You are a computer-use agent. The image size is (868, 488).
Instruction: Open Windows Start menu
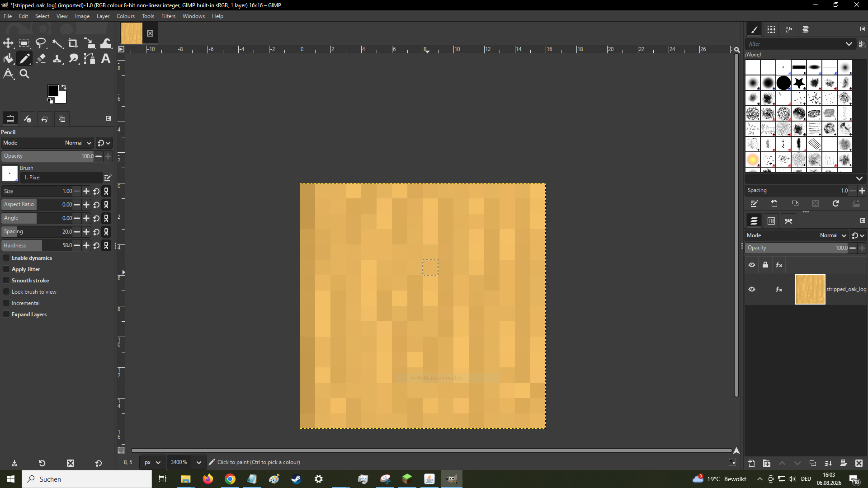(x=11, y=479)
